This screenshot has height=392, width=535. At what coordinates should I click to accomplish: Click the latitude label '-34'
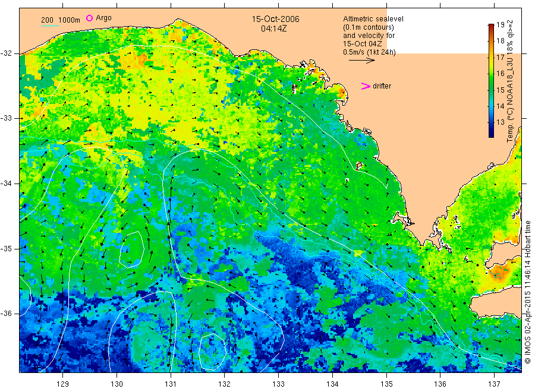pyautogui.click(x=6, y=184)
